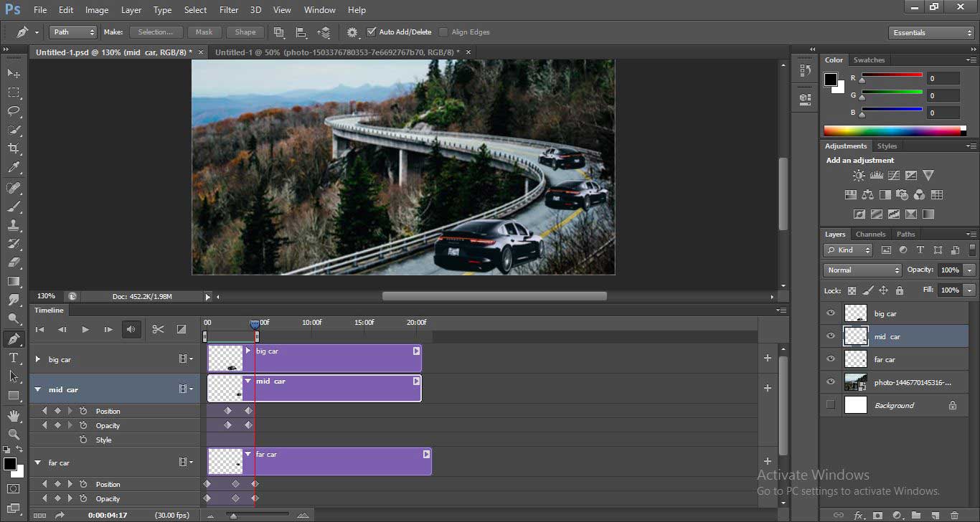980x522 pixels.
Task: Select the Zoom tool in toolbar
Action: click(x=14, y=435)
